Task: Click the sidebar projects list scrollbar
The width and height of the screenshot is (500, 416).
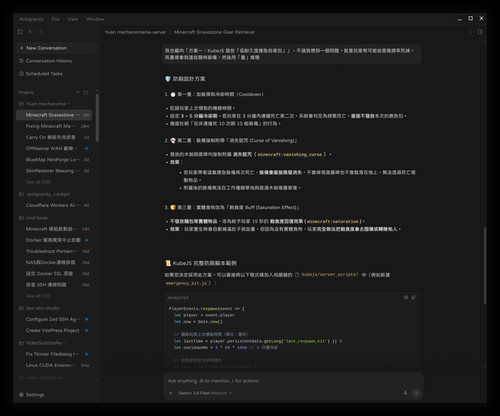Action: tap(97, 117)
